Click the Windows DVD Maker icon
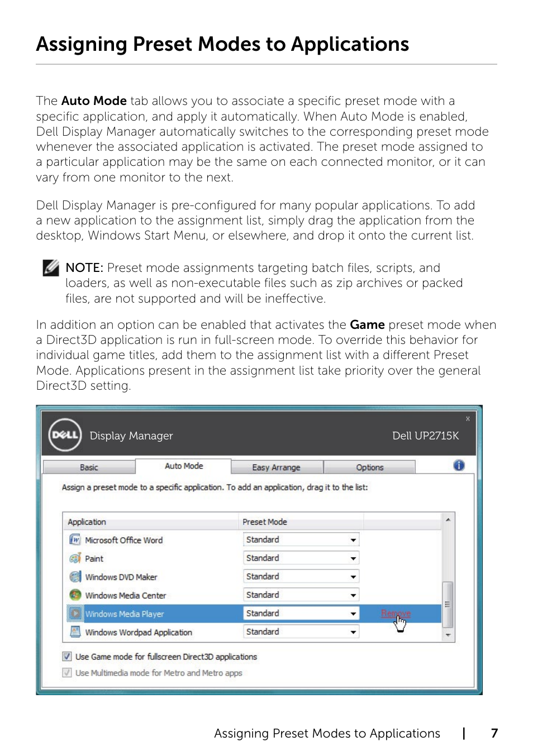533x756 pixels. pyautogui.click(x=75, y=577)
